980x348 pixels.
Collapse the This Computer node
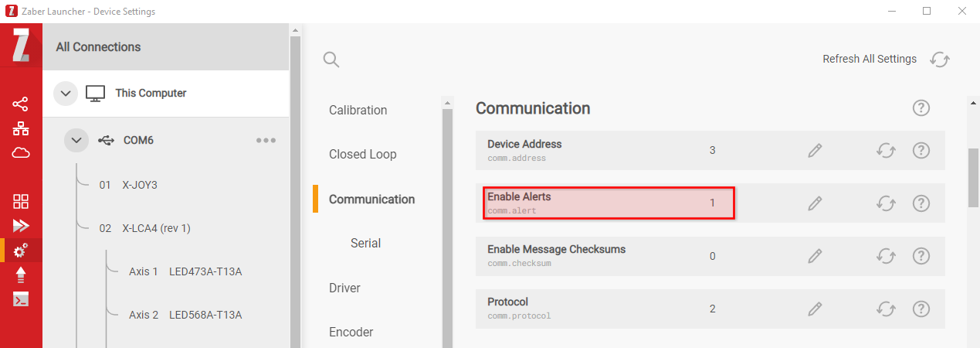[66, 93]
